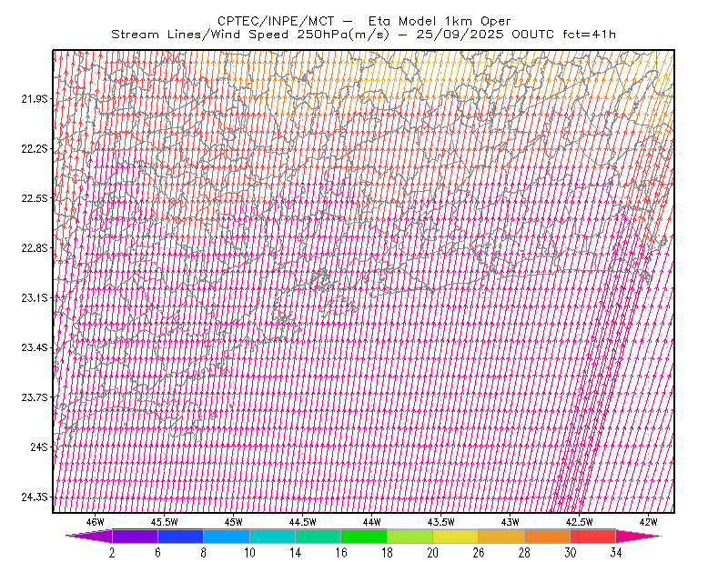Click the legend value '6'

tap(157, 553)
